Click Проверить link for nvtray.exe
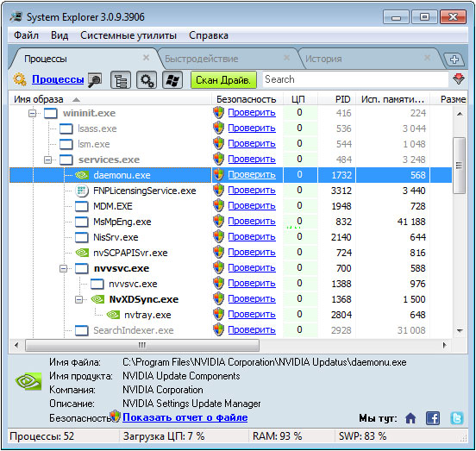 point(252,315)
